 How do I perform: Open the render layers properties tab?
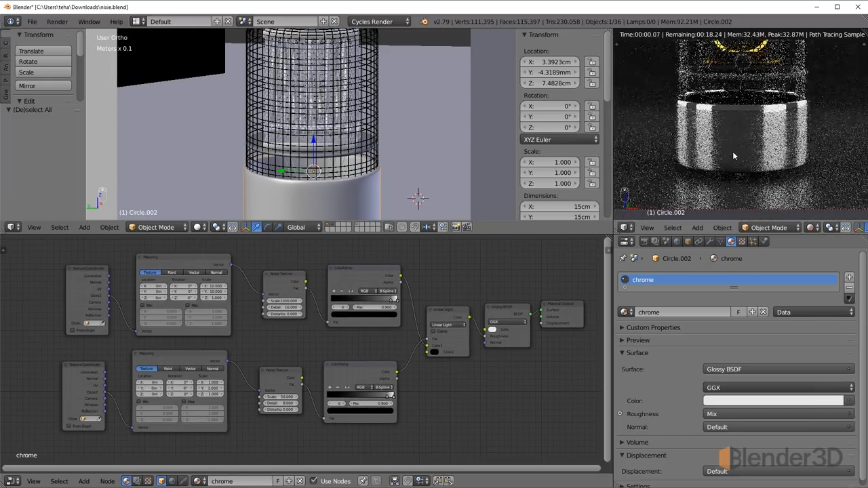[656, 241]
